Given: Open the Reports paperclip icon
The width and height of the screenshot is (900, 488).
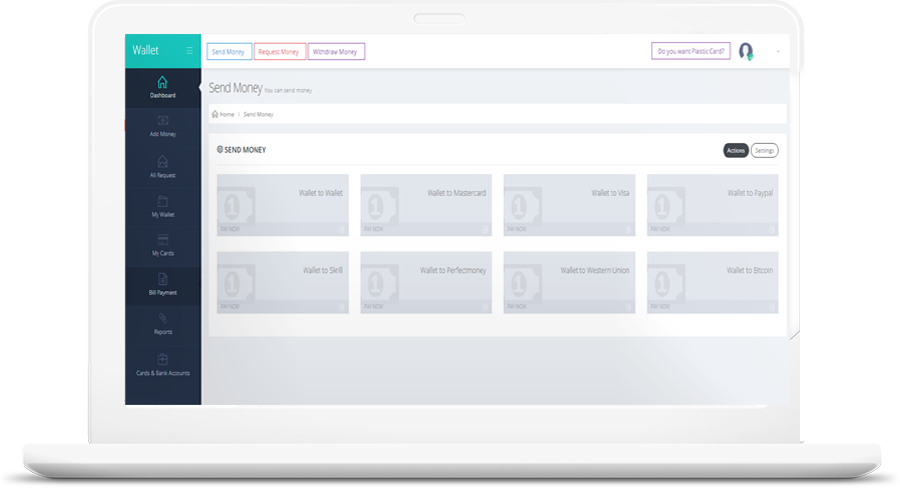Looking at the screenshot, I should [163, 318].
